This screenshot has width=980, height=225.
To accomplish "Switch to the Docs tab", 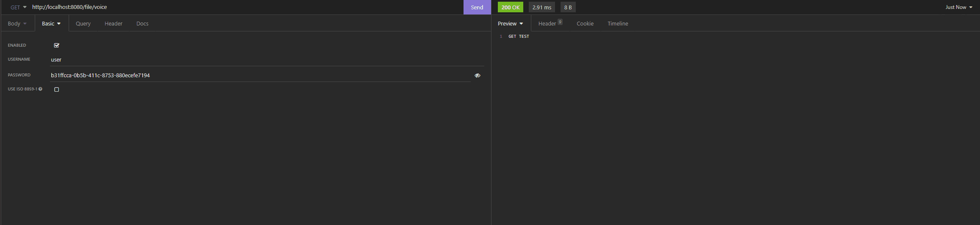I will click(142, 24).
